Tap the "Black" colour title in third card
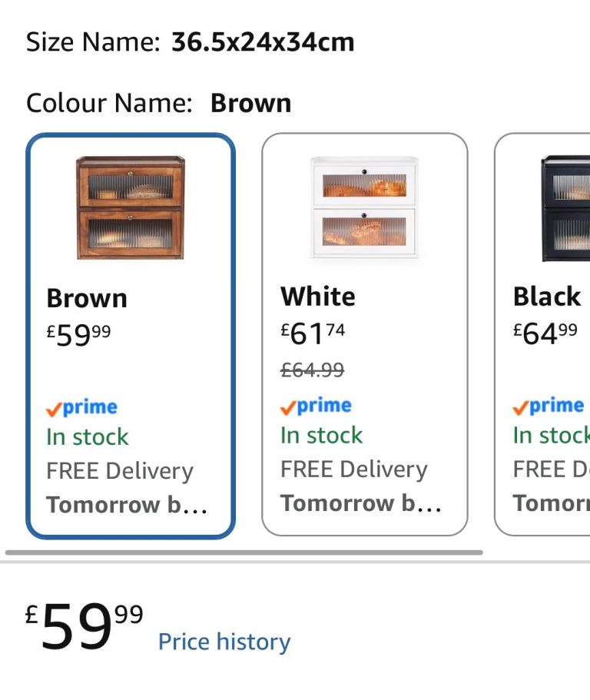The image size is (590, 700). click(x=547, y=297)
